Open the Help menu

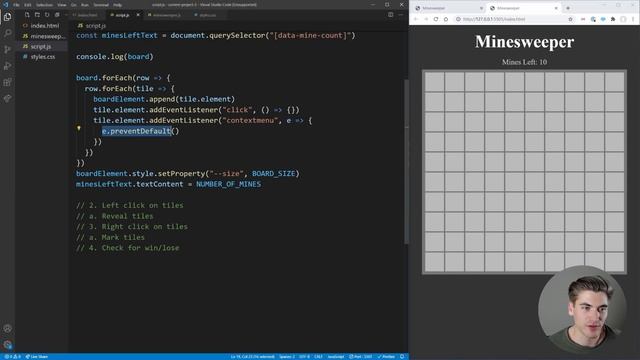click(118, 5)
